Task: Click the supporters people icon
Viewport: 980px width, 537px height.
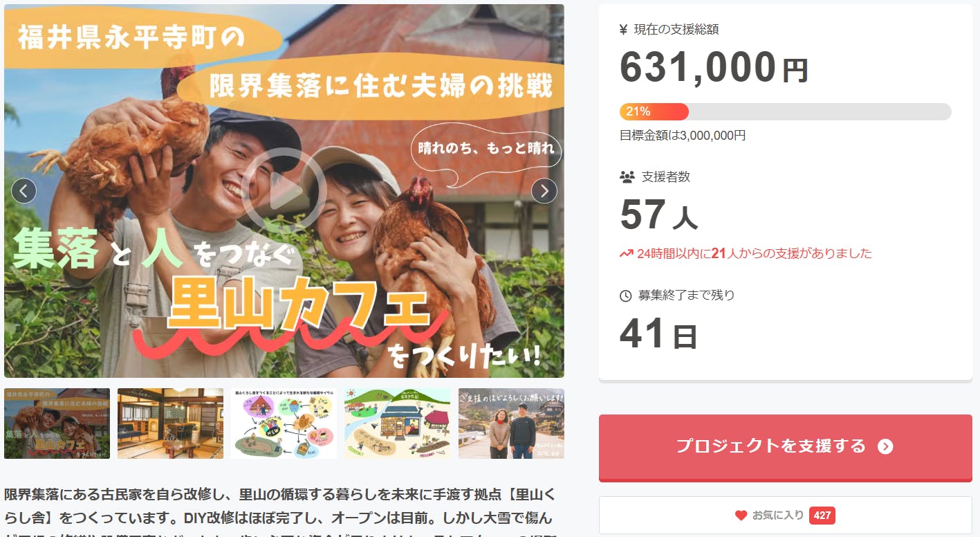Action: click(627, 177)
